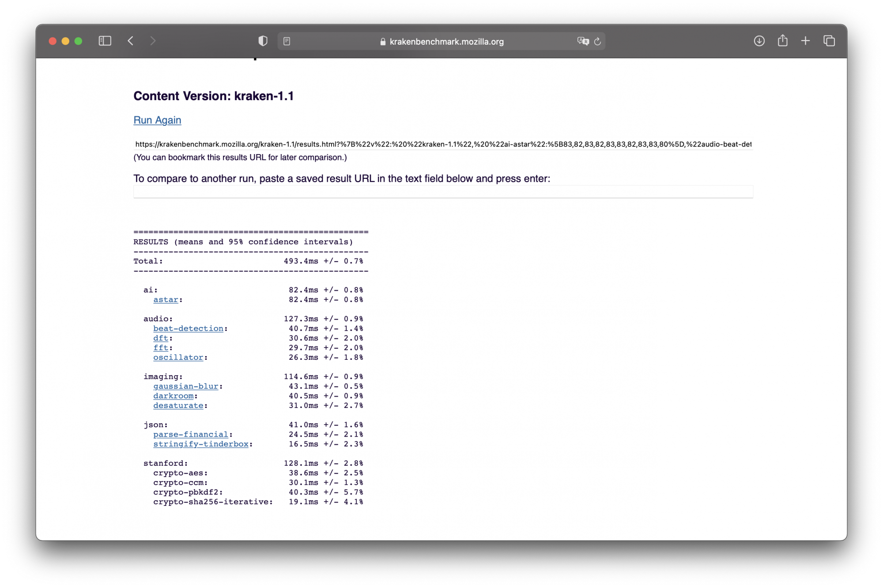Open a new tab with plus icon
Viewport: 883px width, 588px height.
[x=805, y=41]
